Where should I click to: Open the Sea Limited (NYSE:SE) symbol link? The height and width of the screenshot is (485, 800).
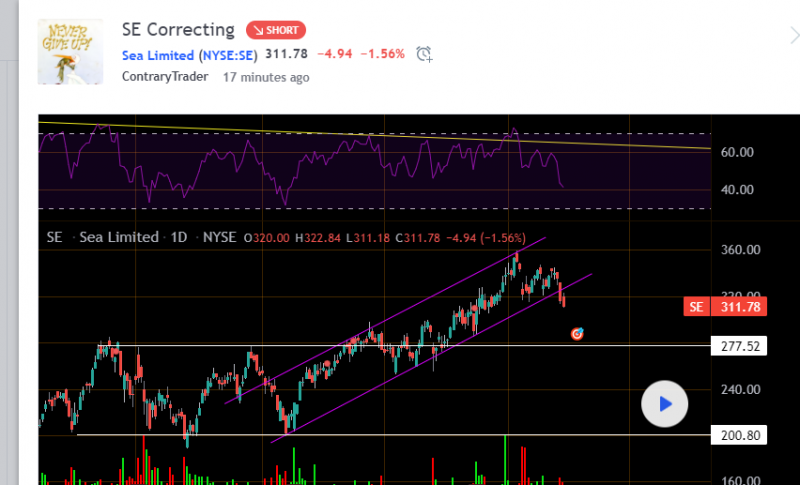click(188, 54)
